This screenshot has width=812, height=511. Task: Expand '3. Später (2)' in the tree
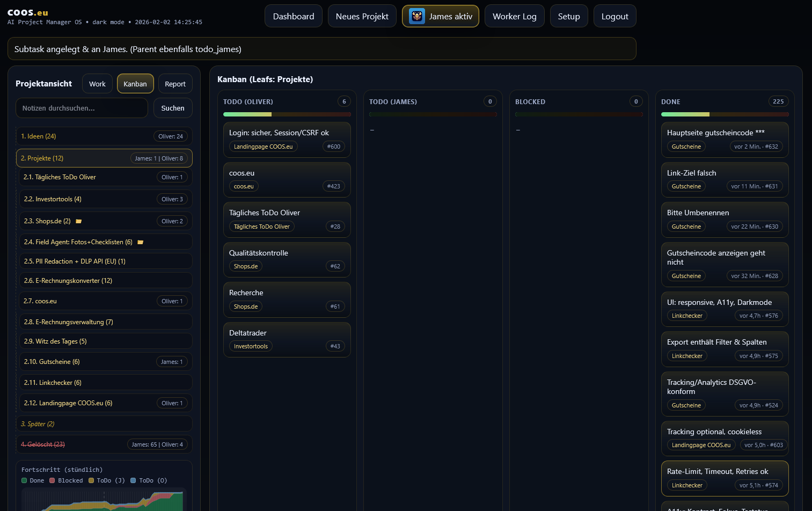click(38, 424)
